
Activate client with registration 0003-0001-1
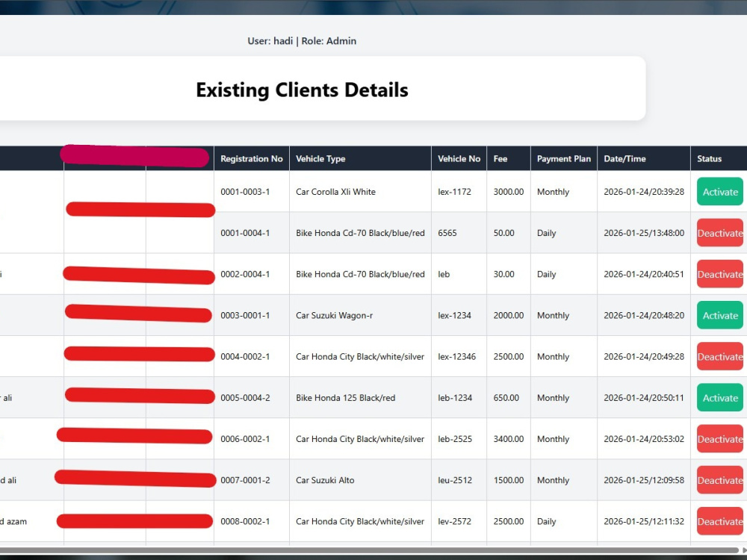pos(720,315)
